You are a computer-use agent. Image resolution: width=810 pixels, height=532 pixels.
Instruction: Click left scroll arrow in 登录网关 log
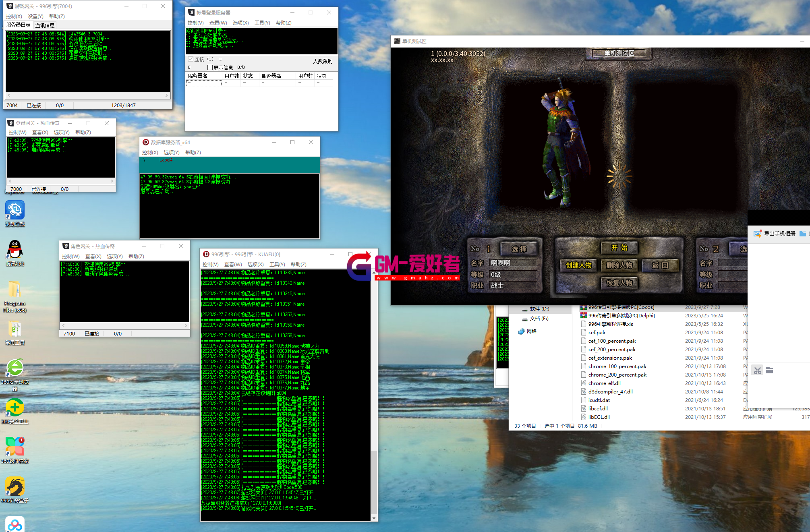click(x=10, y=181)
